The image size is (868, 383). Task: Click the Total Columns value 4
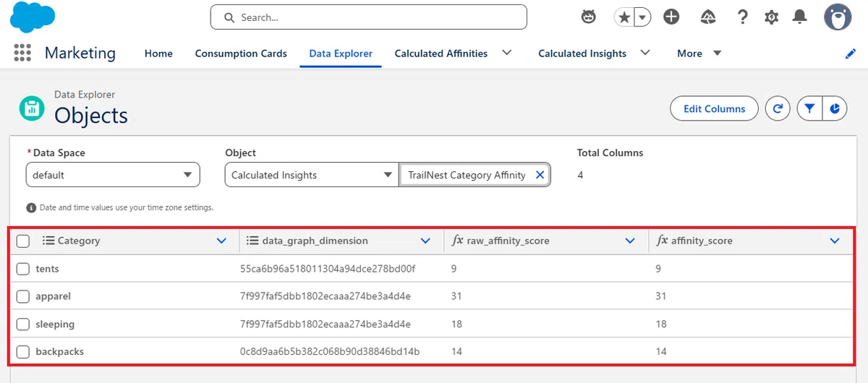(x=580, y=175)
